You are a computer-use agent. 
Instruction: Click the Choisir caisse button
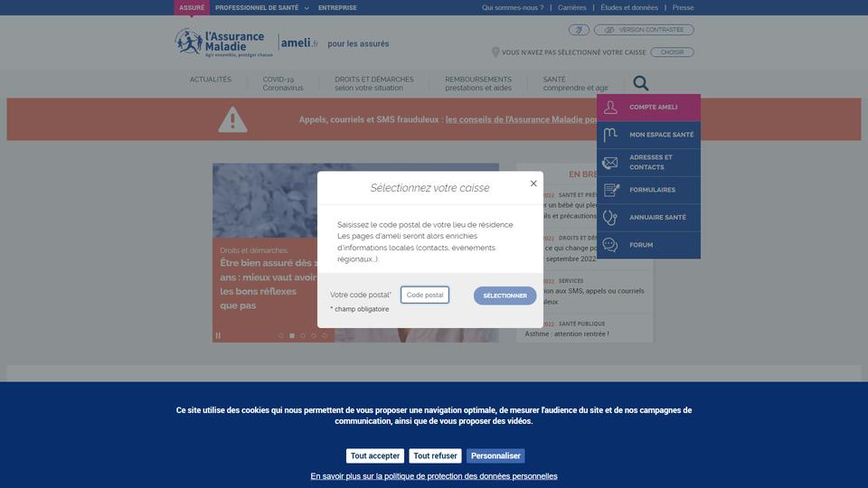(672, 52)
